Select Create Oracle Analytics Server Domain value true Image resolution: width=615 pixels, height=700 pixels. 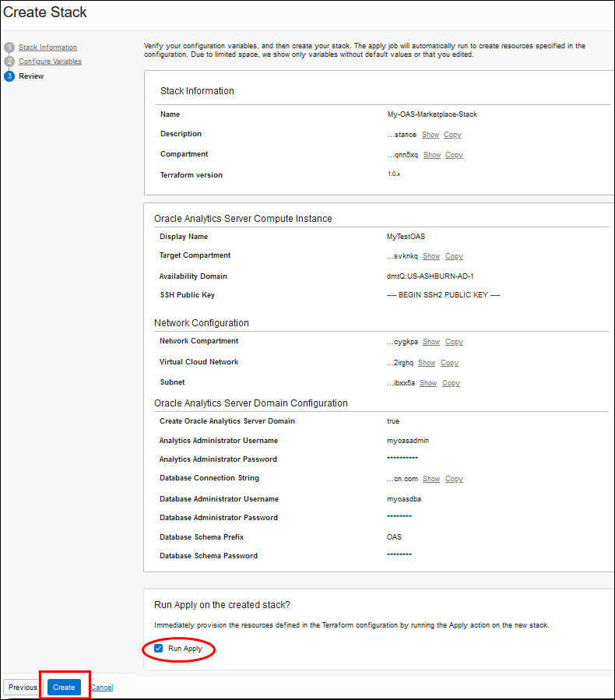(393, 421)
